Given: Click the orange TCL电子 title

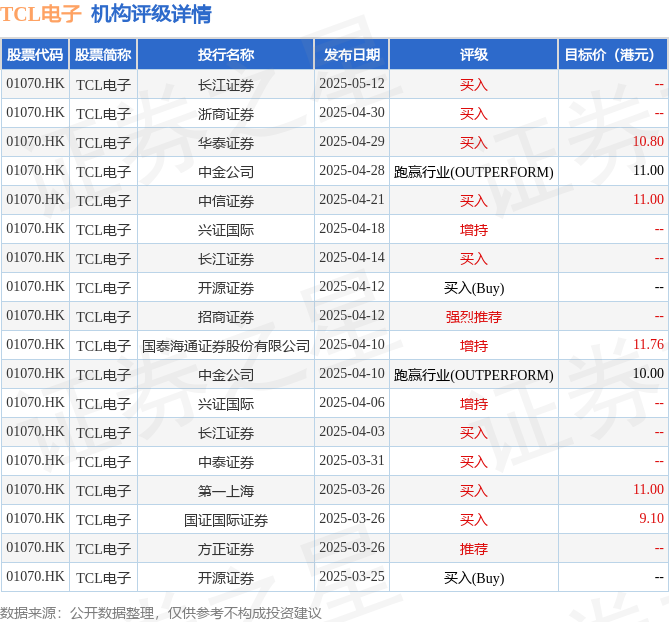Looking at the screenshot, I should point(41,15).
